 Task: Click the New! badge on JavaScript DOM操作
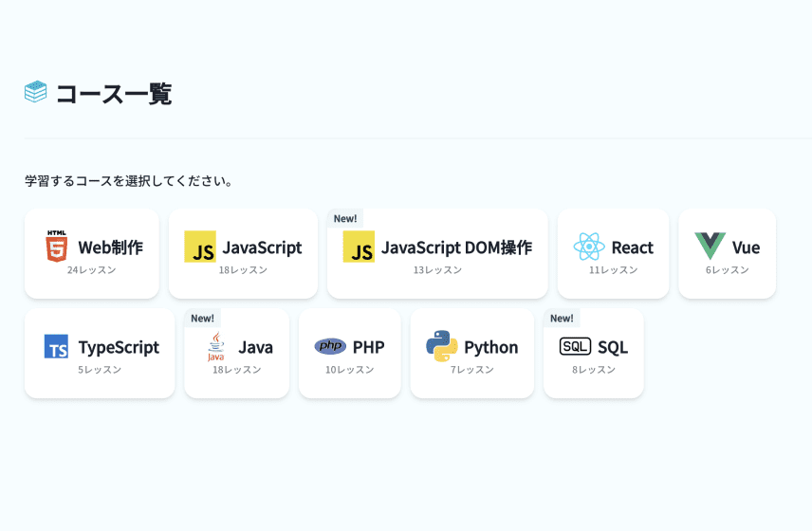pos(345,218)
